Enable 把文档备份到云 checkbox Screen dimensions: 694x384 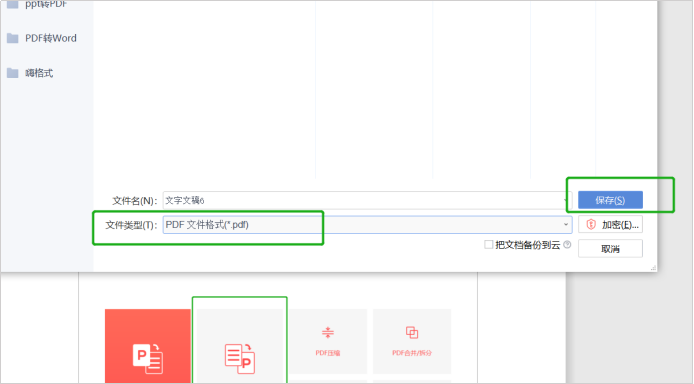pyautogui.click(x=489, y=245)
